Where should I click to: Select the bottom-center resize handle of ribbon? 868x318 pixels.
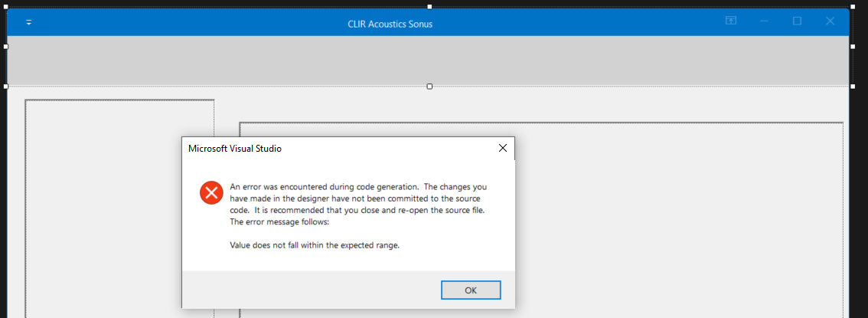pos(429,86)
